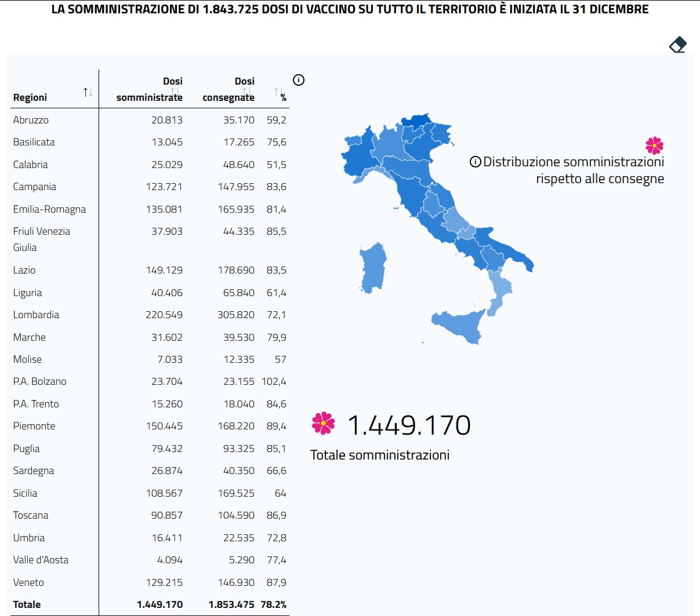
Task: Click the eraser clear-selection icon
Action: pos(678,45)
